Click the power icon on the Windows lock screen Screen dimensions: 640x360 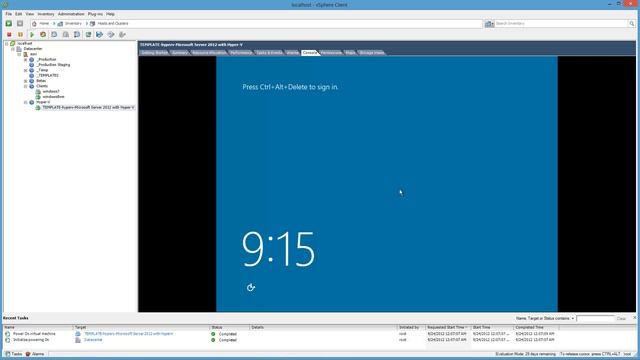click(x=251, y=287)
